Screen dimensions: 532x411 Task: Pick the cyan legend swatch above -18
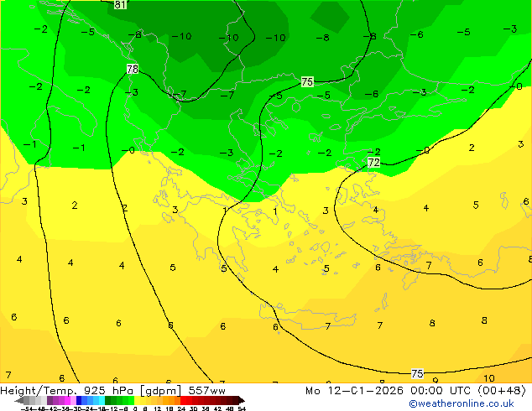point(102,400)
